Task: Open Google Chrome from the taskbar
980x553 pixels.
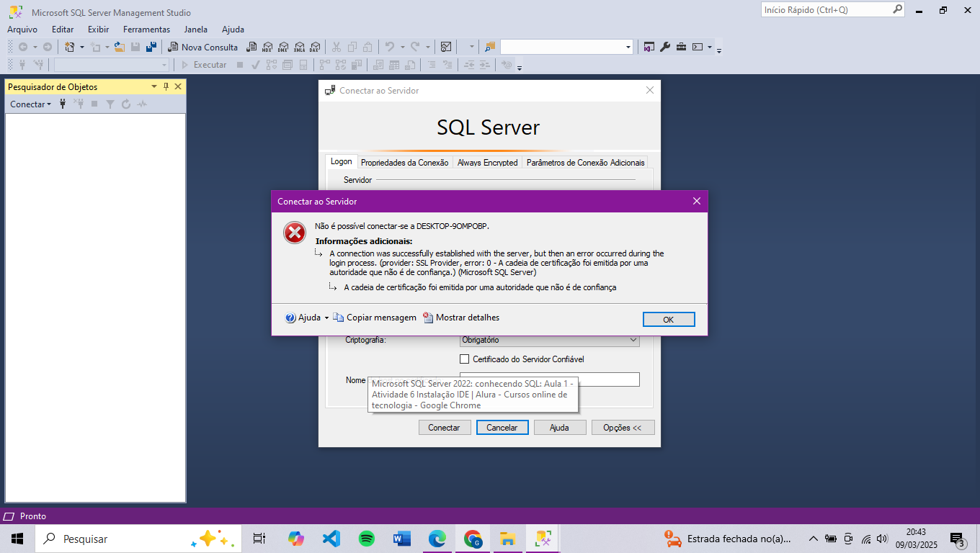Action: 473,538
